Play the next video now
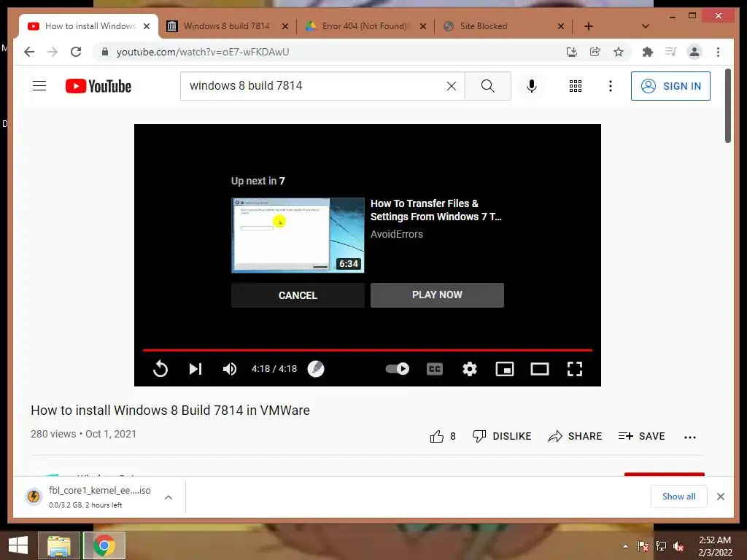Screen dimensions: 747x560 tap(437, 295)
